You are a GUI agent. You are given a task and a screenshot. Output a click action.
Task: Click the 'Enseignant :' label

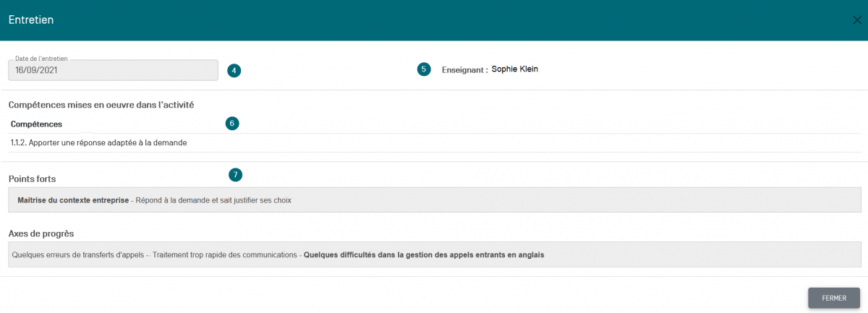(464, 70)
